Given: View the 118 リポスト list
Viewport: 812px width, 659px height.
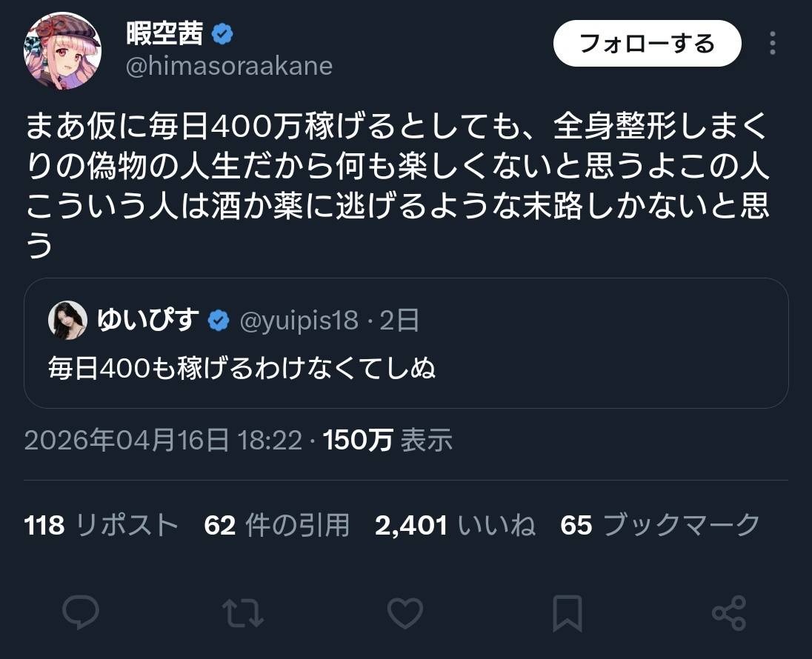Looking at the screenshot, I should pyautogui.click(x=101, y=525).
